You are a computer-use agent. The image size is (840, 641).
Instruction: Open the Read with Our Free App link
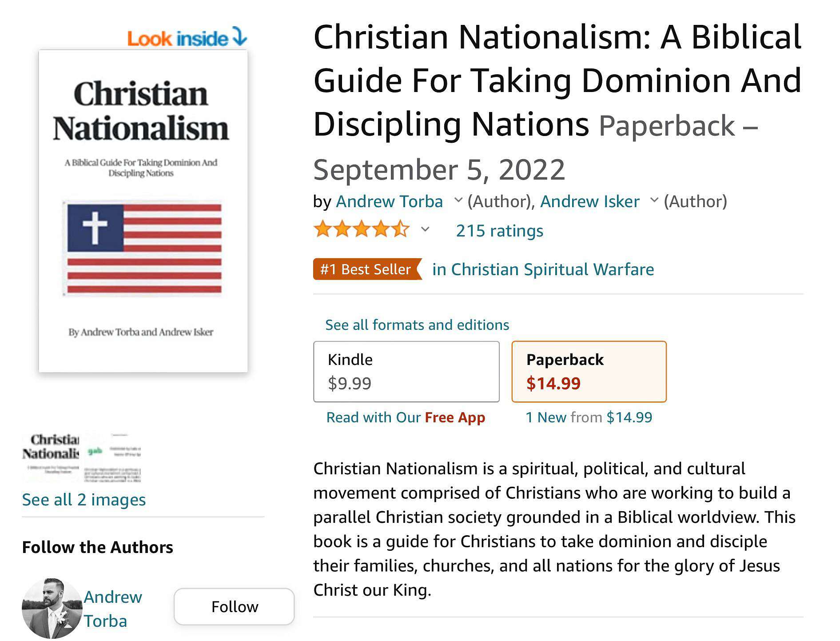[x=406, y=417]
